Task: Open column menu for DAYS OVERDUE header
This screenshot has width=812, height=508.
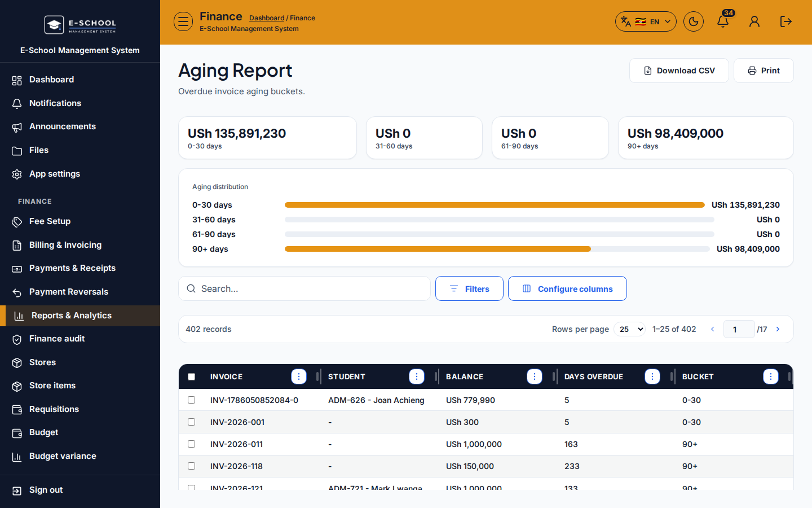Action: click(652, 376)
